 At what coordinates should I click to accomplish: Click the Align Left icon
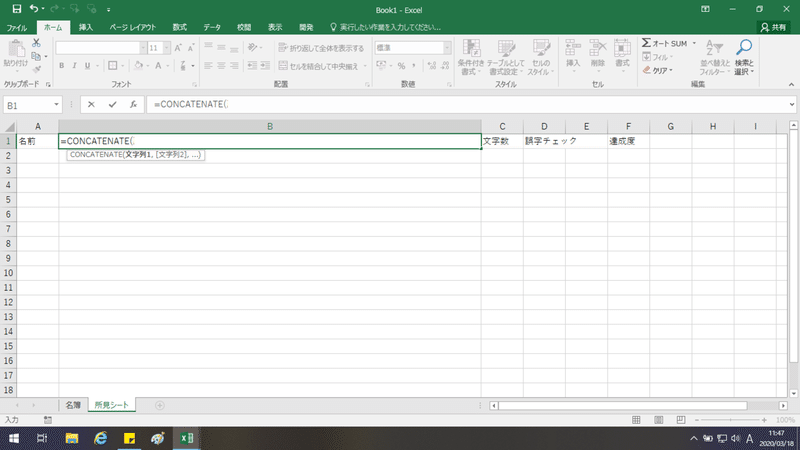tap(208, 65)
